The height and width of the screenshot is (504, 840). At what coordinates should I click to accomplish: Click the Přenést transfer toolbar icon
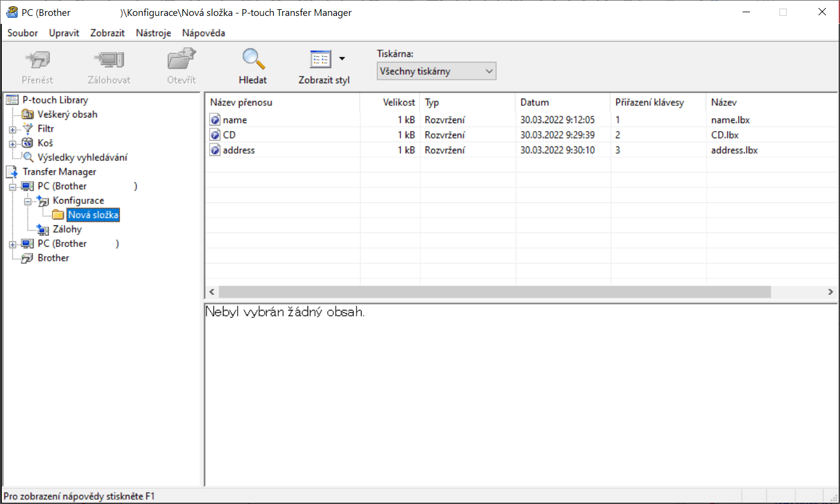tap(37, 60)
